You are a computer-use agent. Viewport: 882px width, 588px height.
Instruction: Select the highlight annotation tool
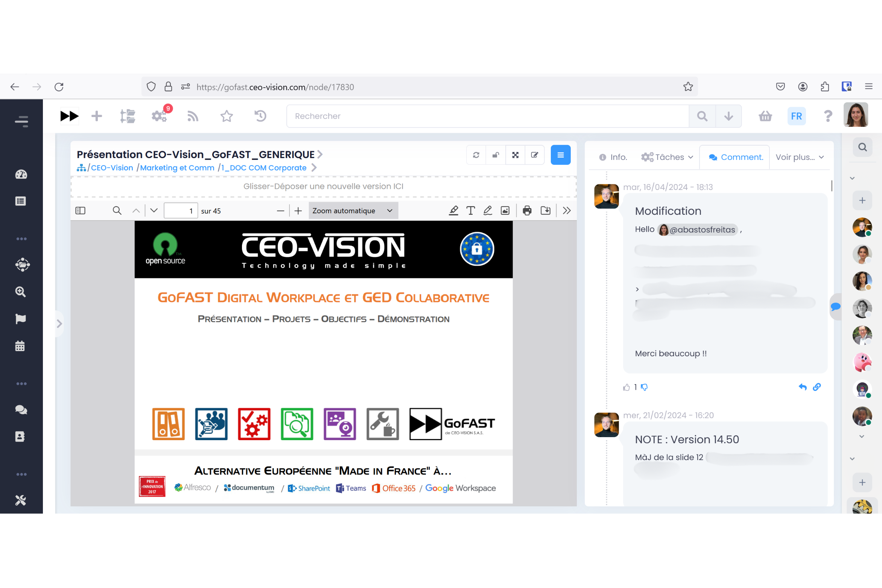point(453,211)
